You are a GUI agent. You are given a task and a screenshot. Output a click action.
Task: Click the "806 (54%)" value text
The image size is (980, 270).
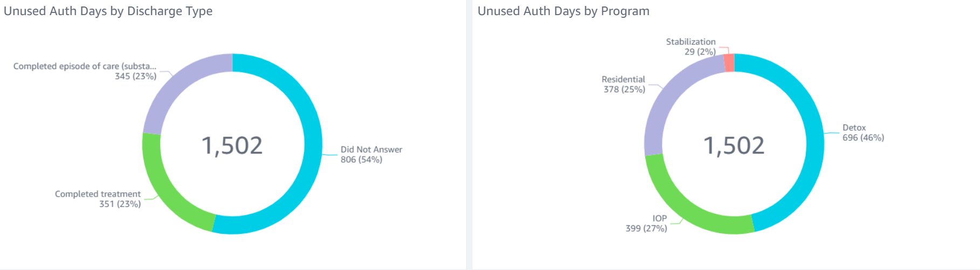click(361, 160)
